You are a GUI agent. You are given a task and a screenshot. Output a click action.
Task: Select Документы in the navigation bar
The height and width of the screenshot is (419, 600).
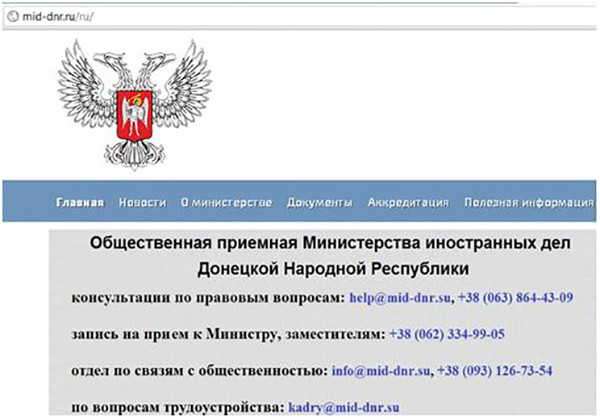tap(319, 202)
